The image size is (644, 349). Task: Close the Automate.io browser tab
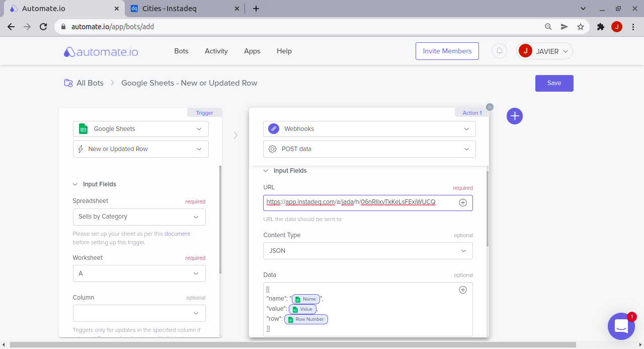(117, 9)
